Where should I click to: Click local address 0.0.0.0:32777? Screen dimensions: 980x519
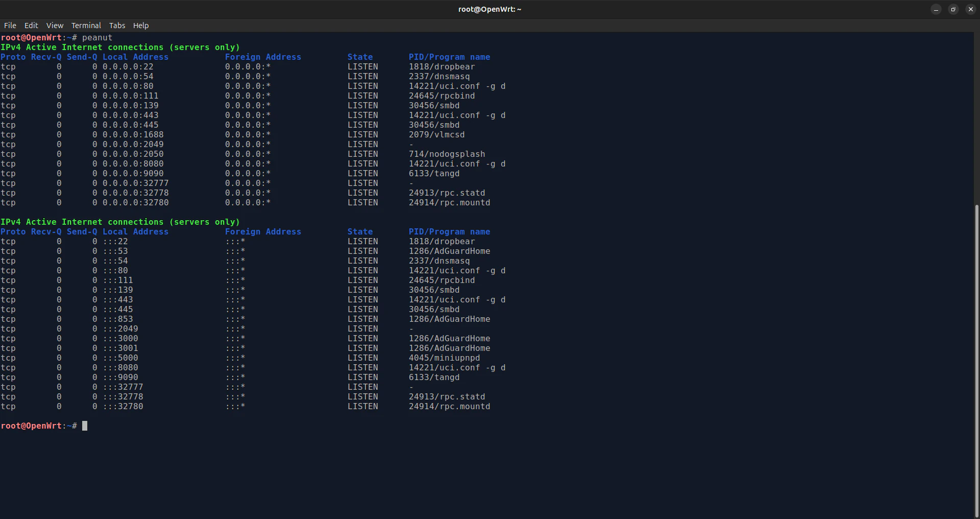pos(136,183)
